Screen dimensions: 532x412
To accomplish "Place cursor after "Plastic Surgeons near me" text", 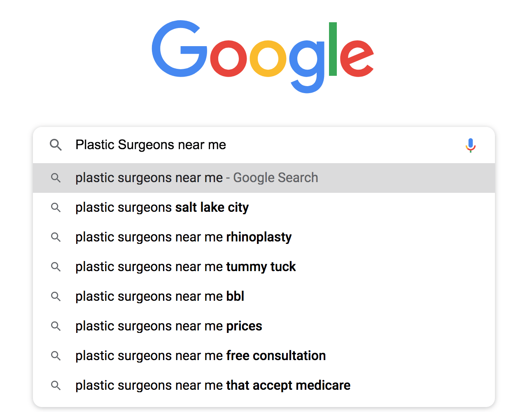I will (x=226, y=145).
